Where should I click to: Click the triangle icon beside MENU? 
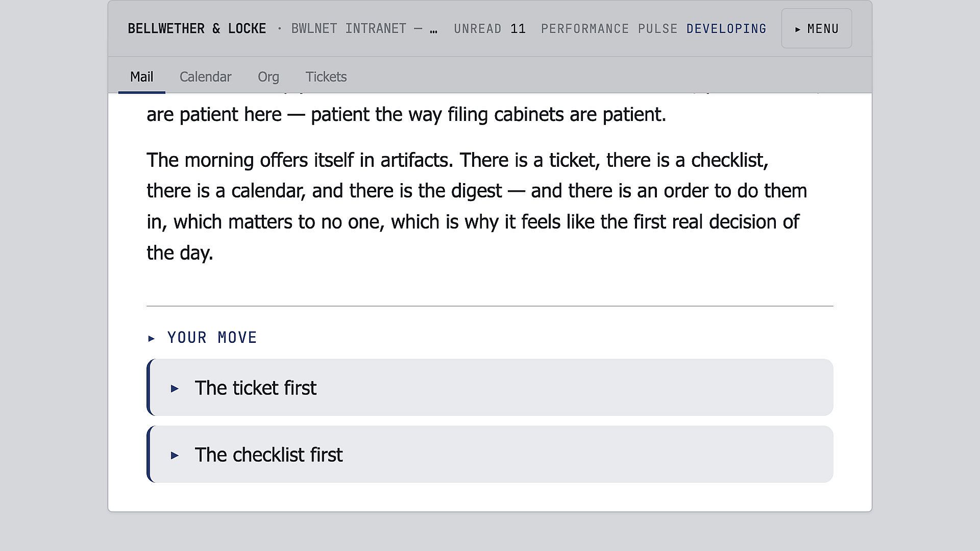[798, 30]
